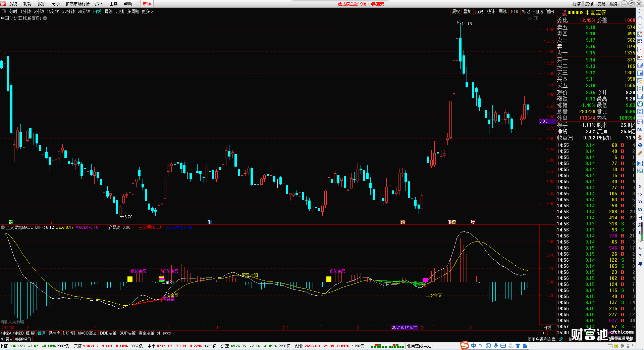
Task: Open the 指标A tab
Action: click(6, 333)
